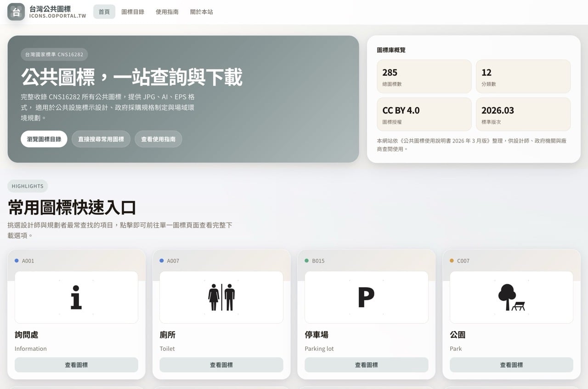Click 查看圖標 under 詢問處
Viewport: 588px width, 389px height.
(76, 365)
